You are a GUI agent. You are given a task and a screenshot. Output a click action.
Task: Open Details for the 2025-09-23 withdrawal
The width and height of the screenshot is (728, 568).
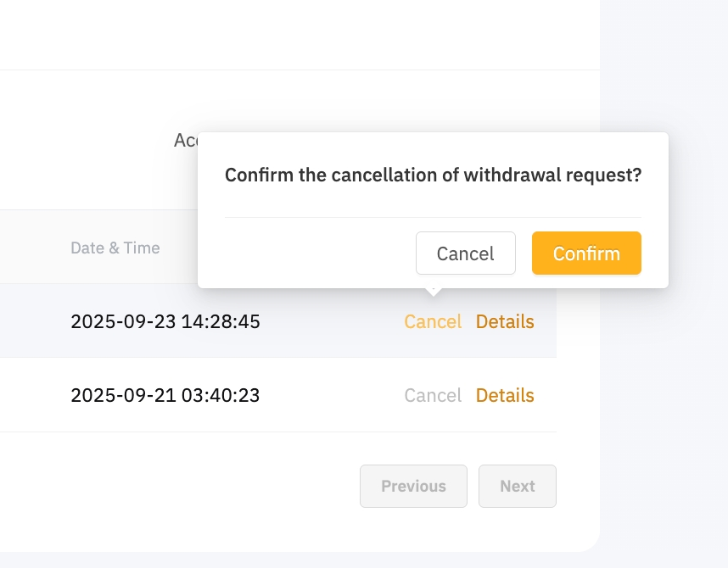point(505,322)
